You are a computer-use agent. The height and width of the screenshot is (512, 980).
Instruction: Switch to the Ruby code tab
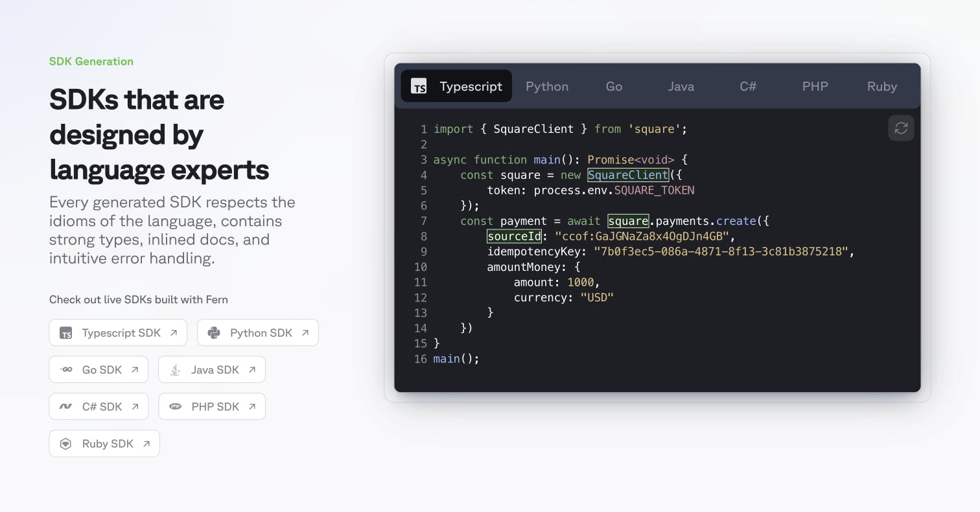pyautogui.click(x=882, y=86)
